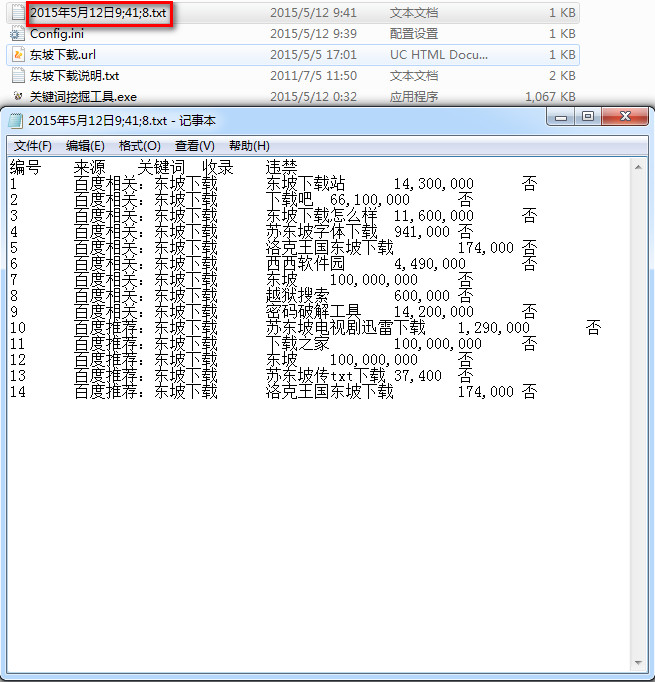Click the 1,067 KB size of 关键词挖掘工具.exe
This screenshot has width=655, height=682.
click(x=550, y=97)
